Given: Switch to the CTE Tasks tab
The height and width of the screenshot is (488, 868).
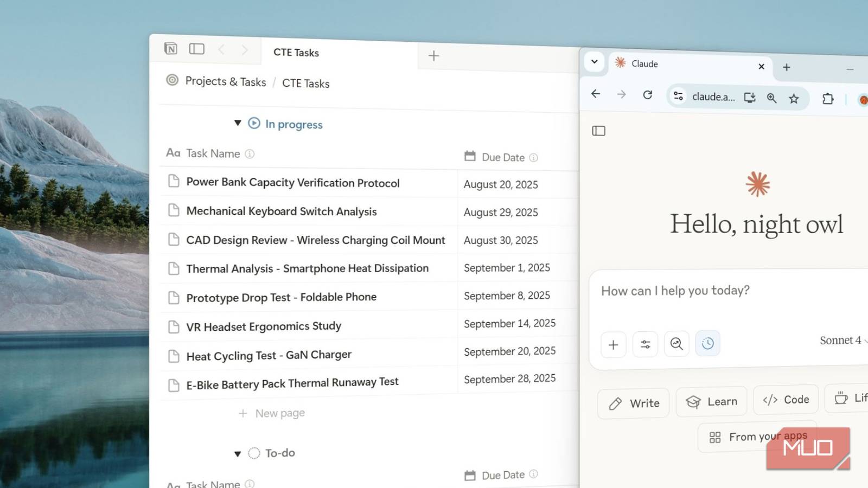Looking at the screenshot, I should [296, 53].
